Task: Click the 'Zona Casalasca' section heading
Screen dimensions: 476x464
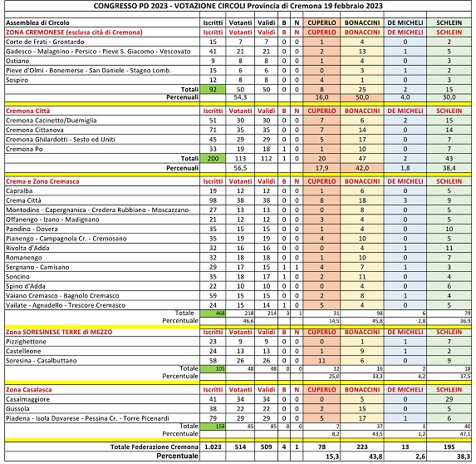Action: point(29,390)
